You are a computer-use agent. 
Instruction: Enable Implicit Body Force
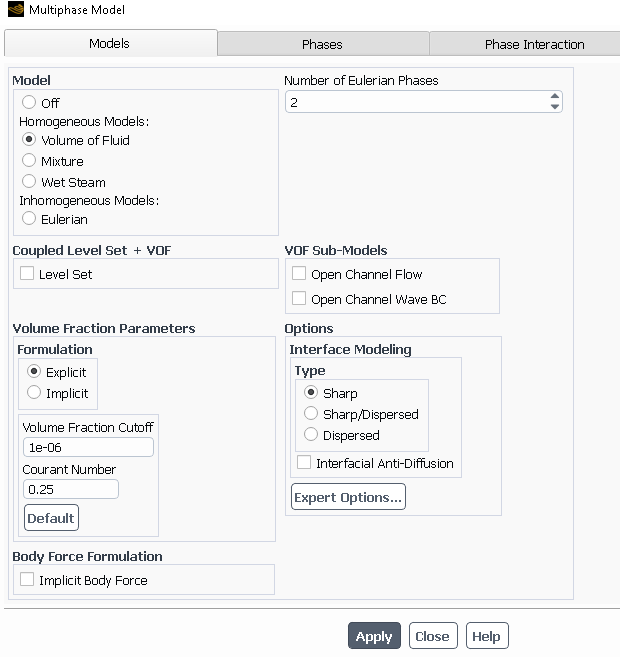27,580
